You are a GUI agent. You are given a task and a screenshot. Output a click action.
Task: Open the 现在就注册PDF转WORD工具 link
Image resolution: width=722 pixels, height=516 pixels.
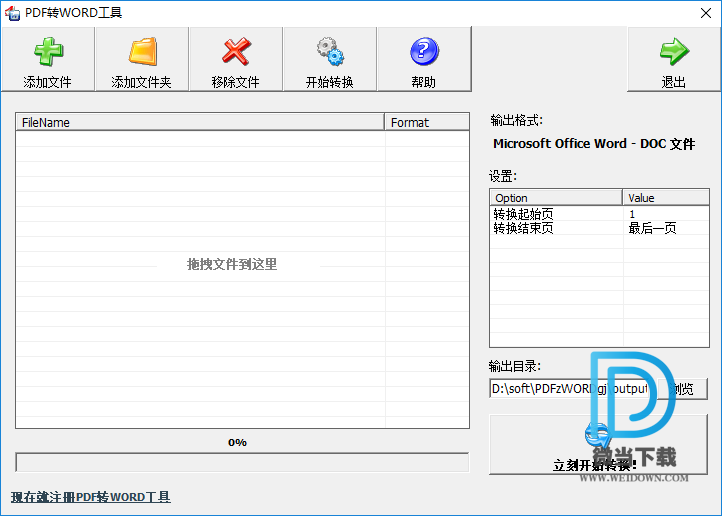click(91, 497)
